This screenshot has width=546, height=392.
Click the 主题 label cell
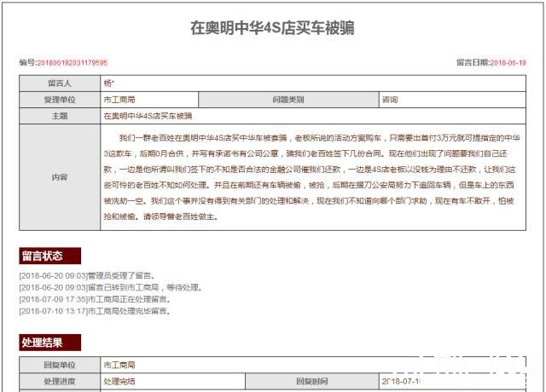click(60, 116)
